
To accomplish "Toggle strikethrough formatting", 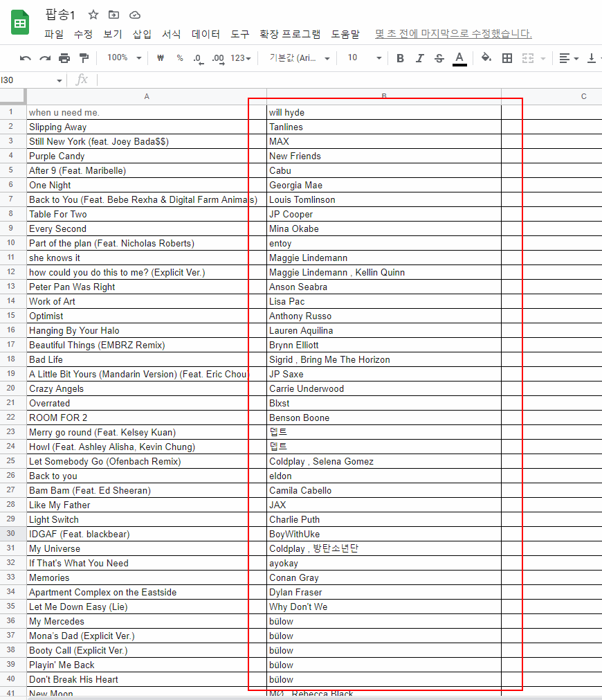I will [439, 58].
